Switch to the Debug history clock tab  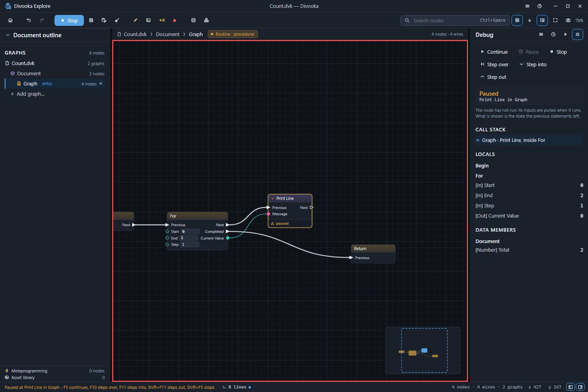click(553, 34)
